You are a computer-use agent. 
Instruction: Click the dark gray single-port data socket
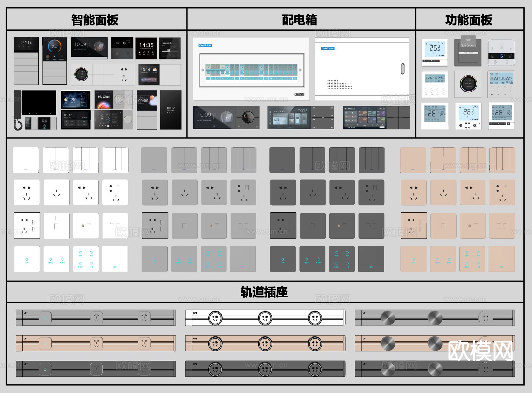[x=313, y=226]
